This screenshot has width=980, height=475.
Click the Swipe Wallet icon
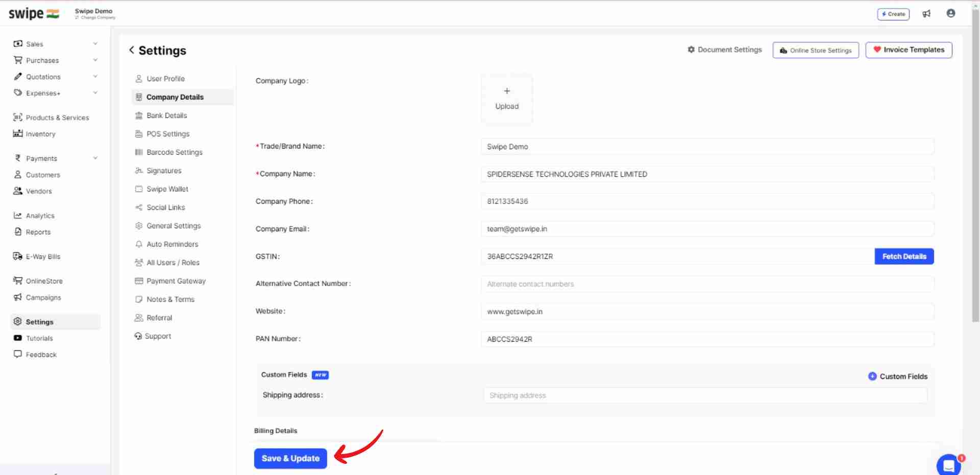point(139,189)
